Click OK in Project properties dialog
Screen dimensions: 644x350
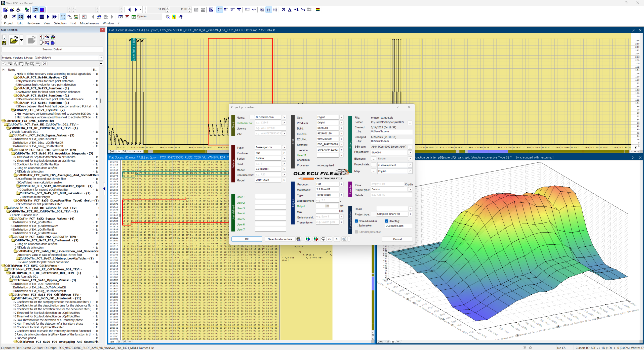[x=247, y=239]
